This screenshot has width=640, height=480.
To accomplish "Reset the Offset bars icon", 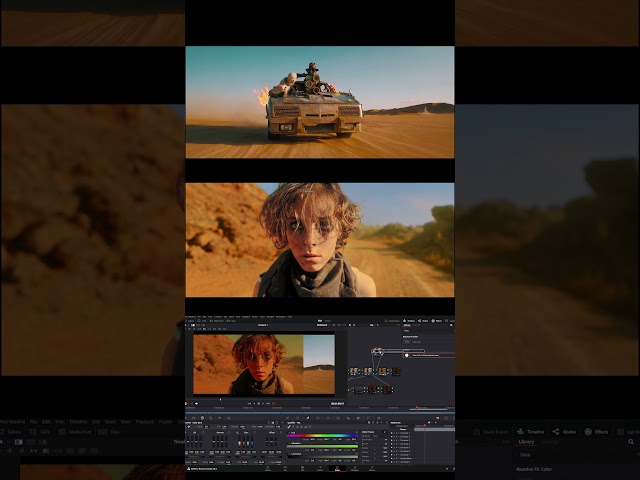I will click(x=281, y=433).
